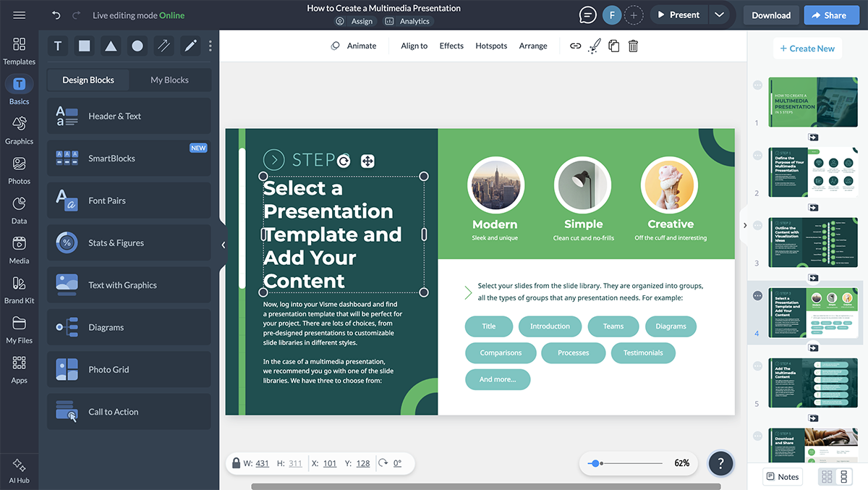Edit the width value 431
The image size is (868, 490).
[262, 463]
